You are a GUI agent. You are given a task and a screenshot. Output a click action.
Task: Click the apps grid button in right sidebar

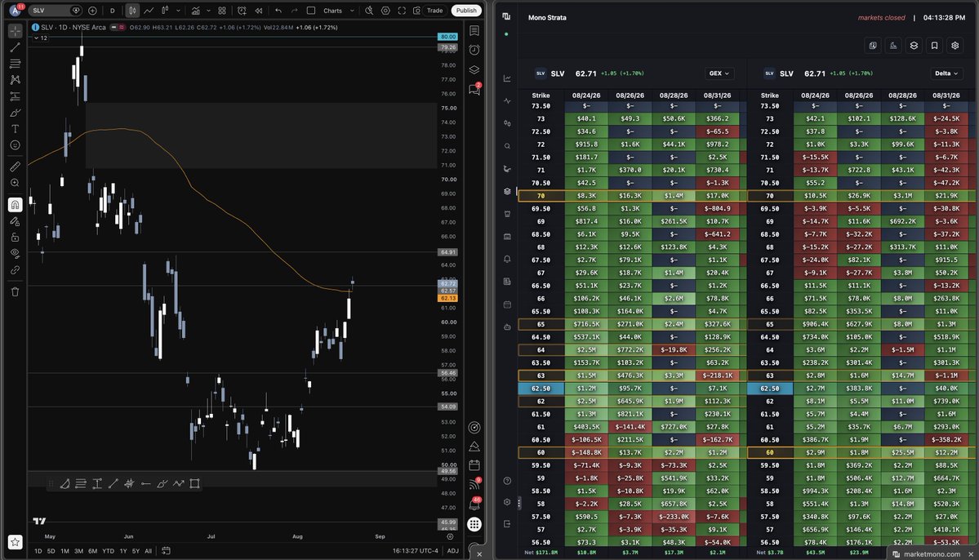point(474,524)
